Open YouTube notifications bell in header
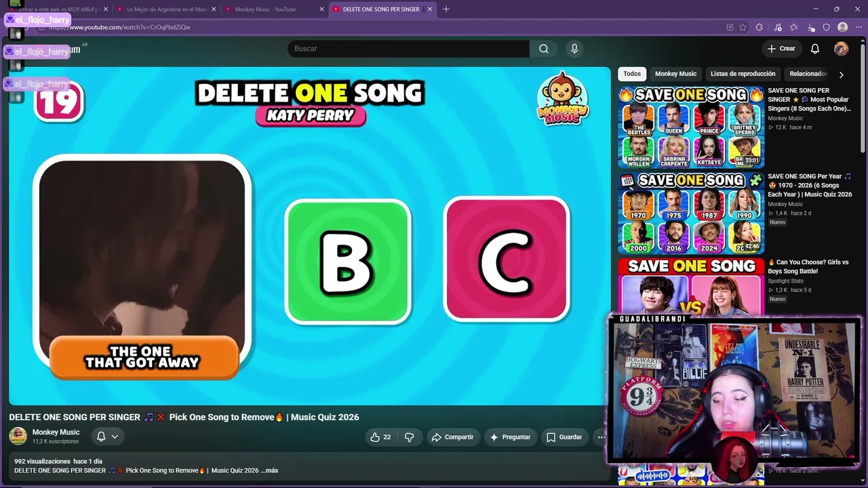Screen dimensions: 868x488 [815, 49]
